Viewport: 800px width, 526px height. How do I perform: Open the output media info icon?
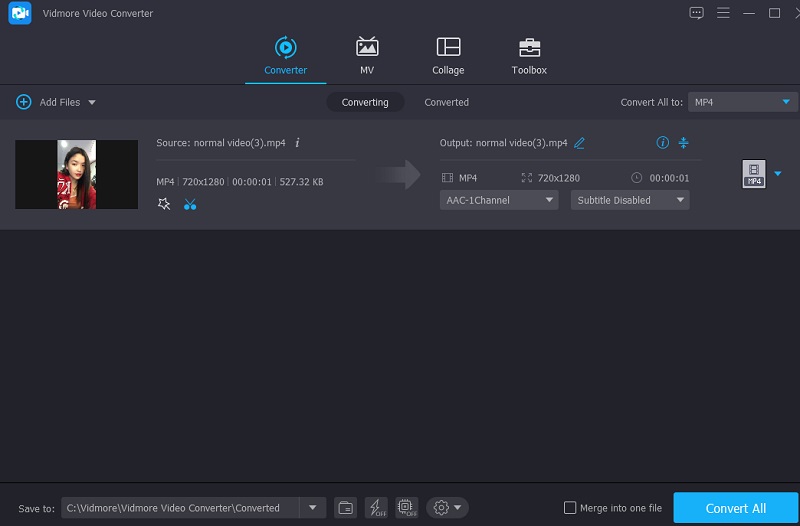pos(662,143)
